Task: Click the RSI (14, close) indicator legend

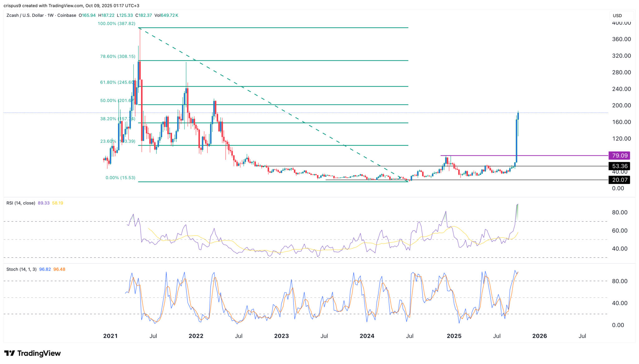Action: pyautogui.click(x=21, y=203)
